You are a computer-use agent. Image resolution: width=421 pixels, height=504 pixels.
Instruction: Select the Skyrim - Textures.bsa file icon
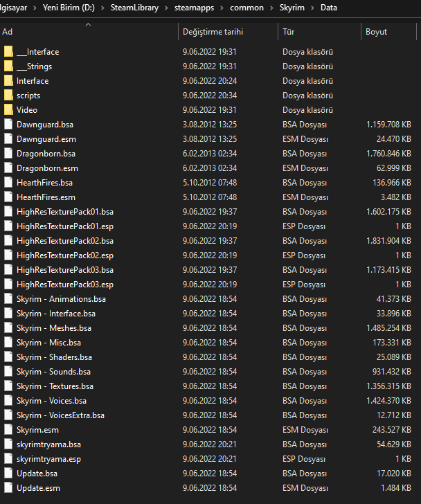(8, 386)
